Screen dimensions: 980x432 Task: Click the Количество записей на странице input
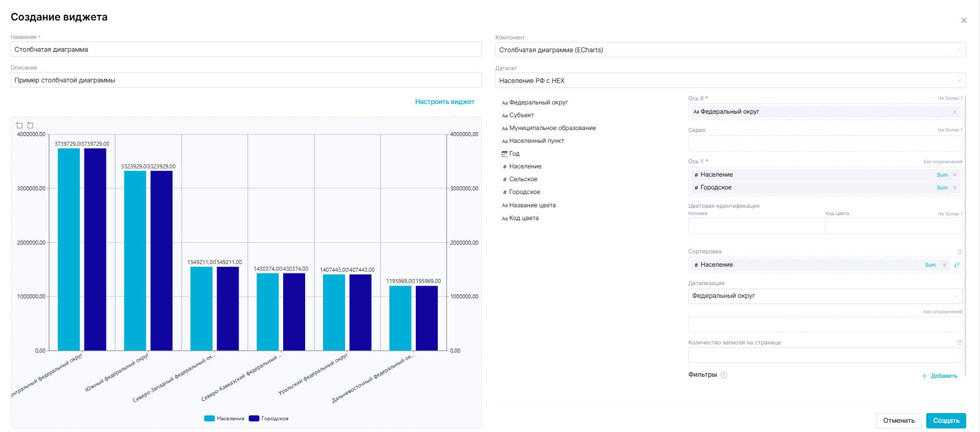coord(824,355)
